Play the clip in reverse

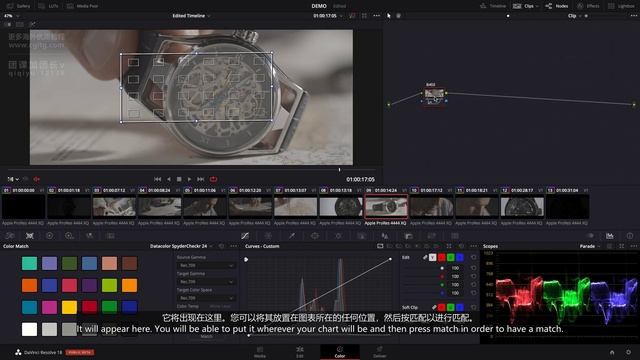(x=169, y=179)
